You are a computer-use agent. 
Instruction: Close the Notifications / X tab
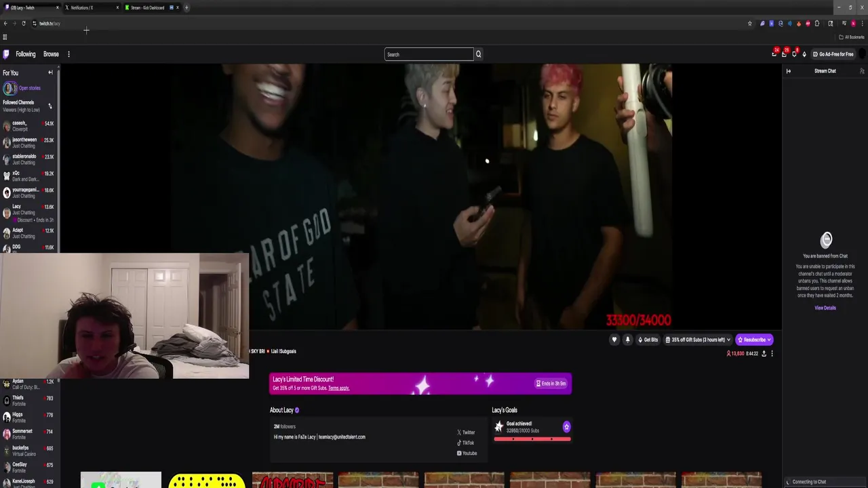117,7
